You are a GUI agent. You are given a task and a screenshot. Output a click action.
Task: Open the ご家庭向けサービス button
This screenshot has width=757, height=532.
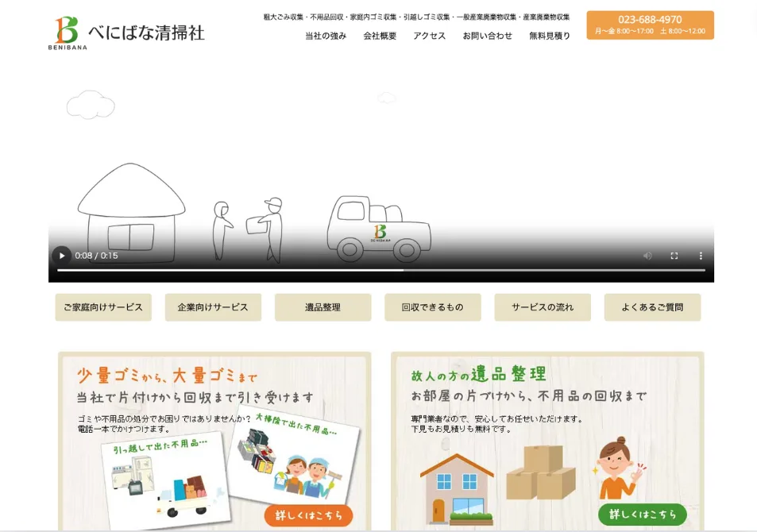point(103,307)
